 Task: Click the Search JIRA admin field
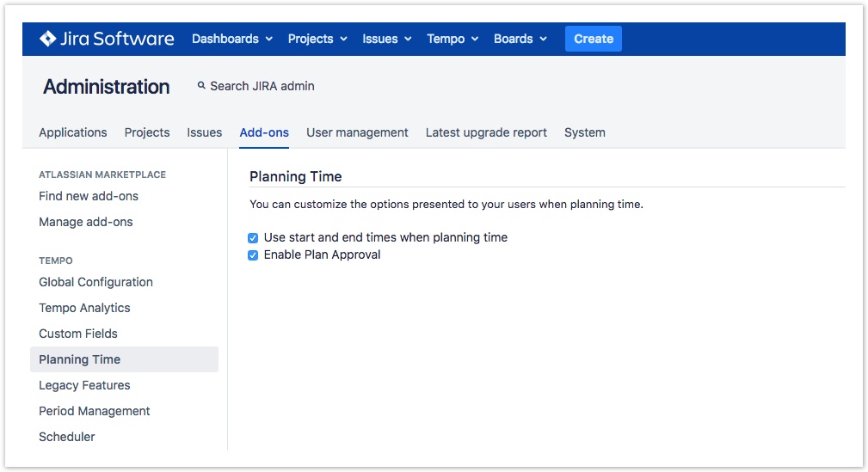[x=262, y=86]
